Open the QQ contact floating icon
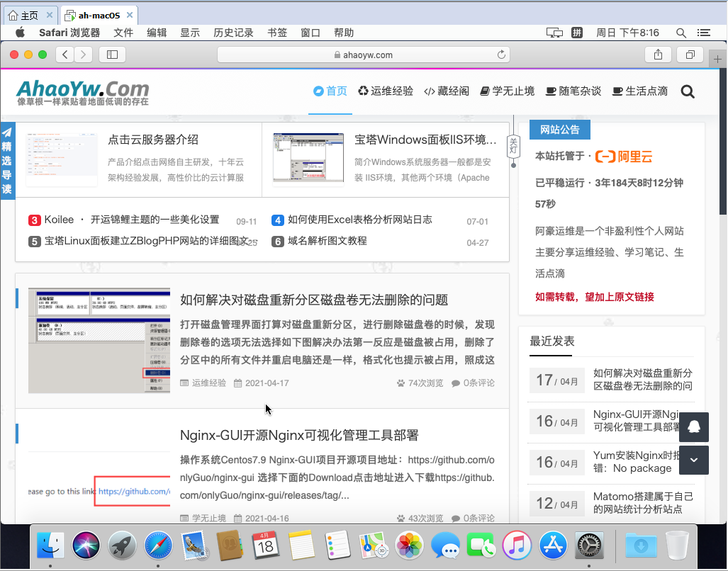728x571 pixels. [x=693, y=427]
